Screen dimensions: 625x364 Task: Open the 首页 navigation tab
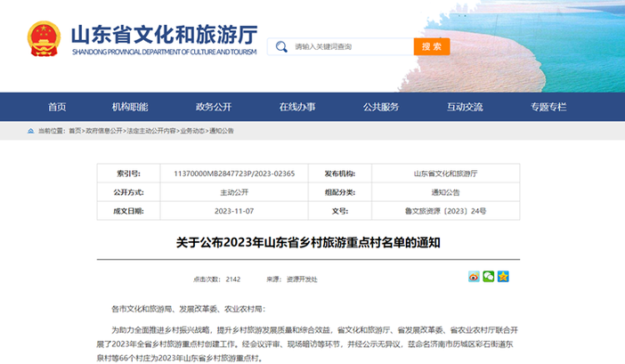(x=57, y=107)
